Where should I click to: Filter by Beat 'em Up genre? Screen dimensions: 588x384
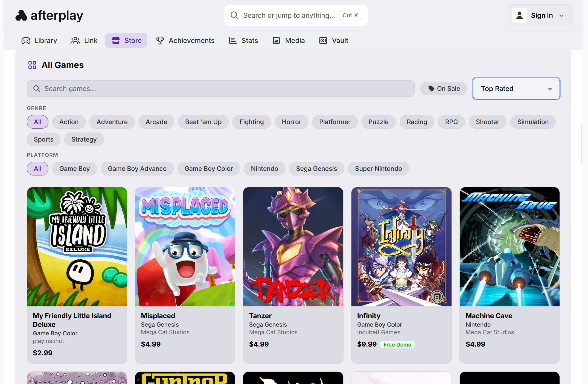(x=203, y=122)
